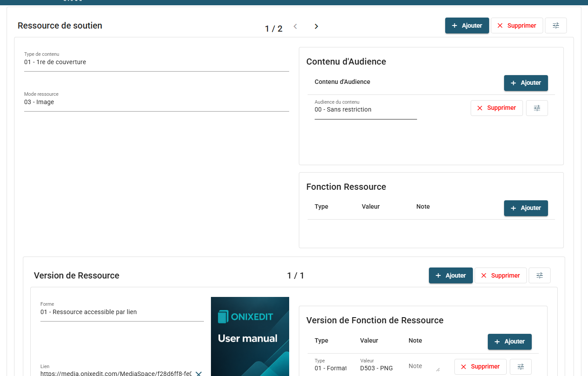Open sliders icon beside audience Supprimer
This screenshot has height=376, width=588.
pos(537,108)
